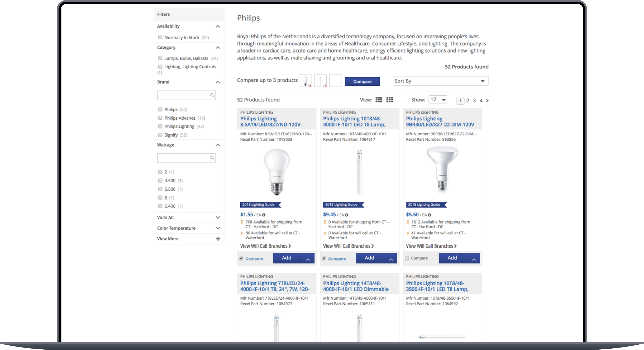Check the Normally In Stock filter
The height and width of the screenshot is (350, 644).
(160, 37)
